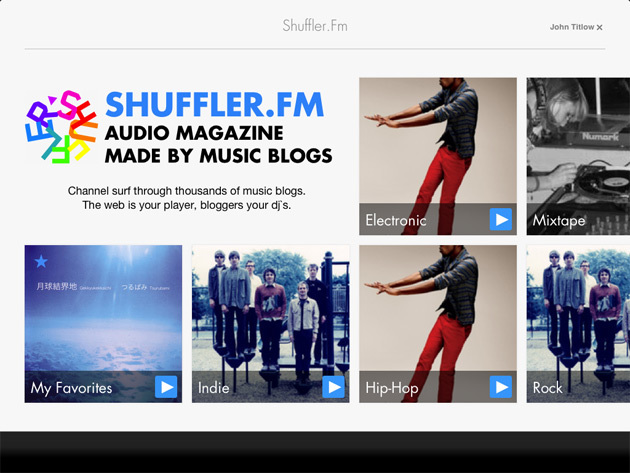
Task: Click the Shuffler.Fm header title
Action: pos(315,26)
